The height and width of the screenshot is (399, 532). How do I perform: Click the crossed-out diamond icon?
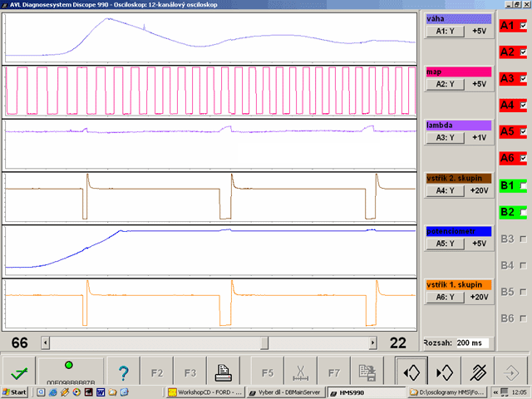(478, 372)
